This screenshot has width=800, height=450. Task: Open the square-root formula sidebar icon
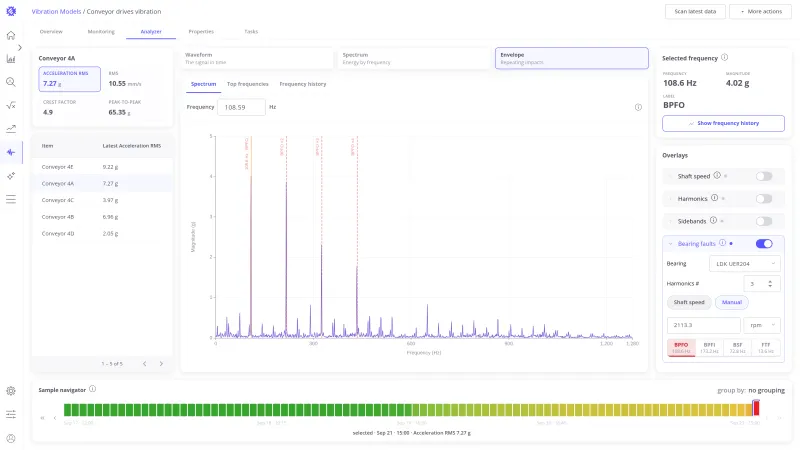click(11, 106)
